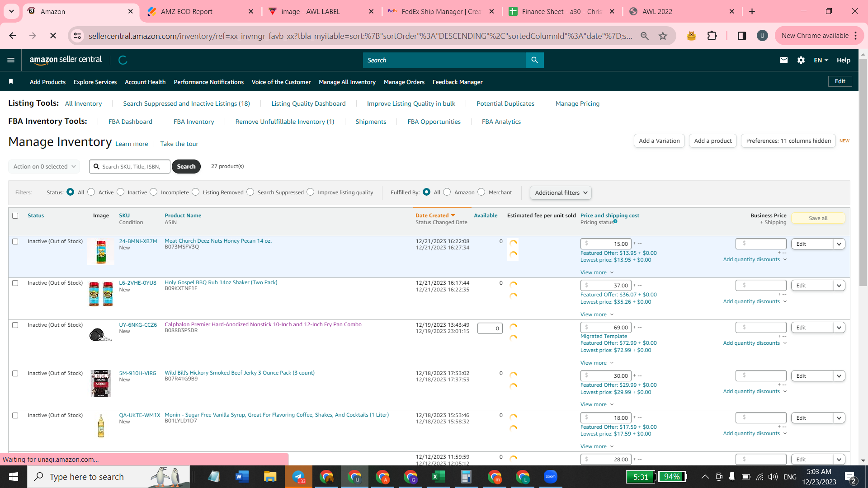The image size is (868, 488).
Task: Stop page loading with the X button
Action: click(53, 36)
